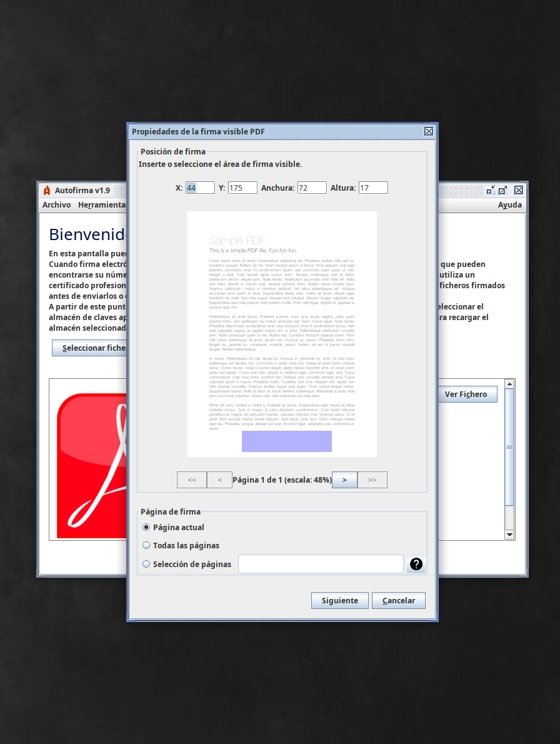Select the Página actual radio option
Viewport: 560px width, 744px height.
[146, 527]
